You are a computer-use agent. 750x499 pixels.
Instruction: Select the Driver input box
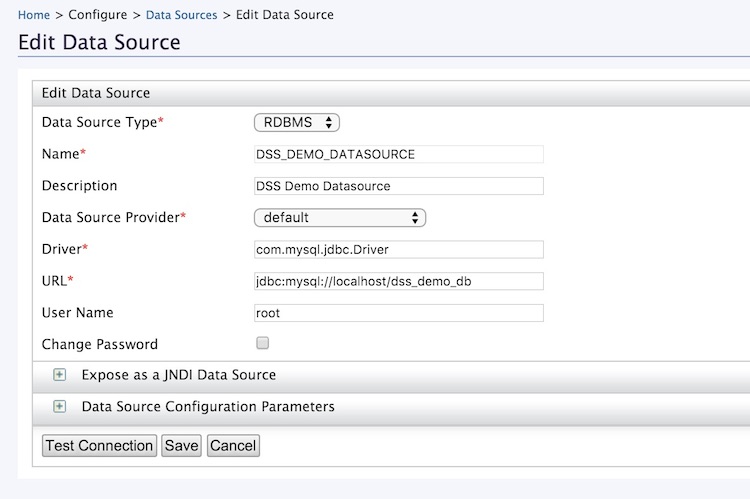[398, 249]
